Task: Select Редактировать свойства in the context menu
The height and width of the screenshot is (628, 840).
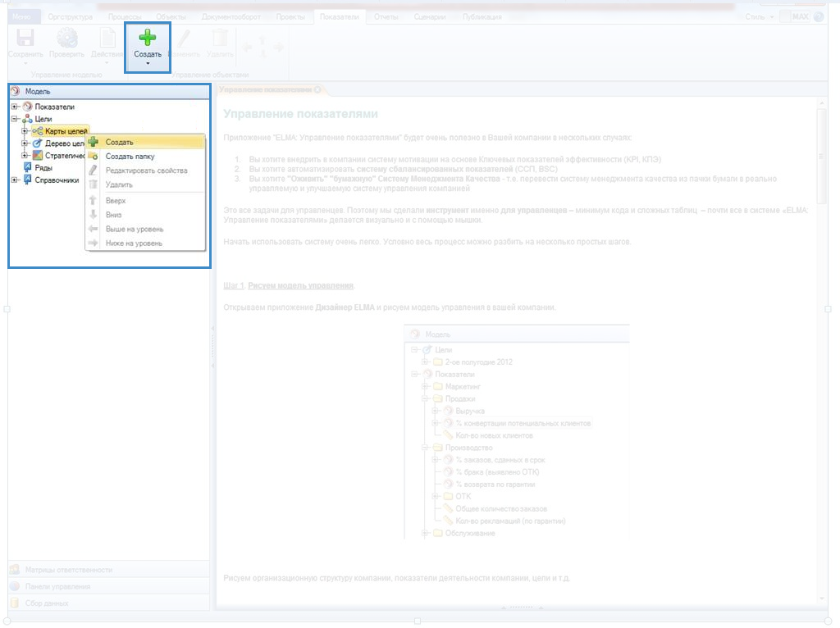Action: click(x=146, y=171)
